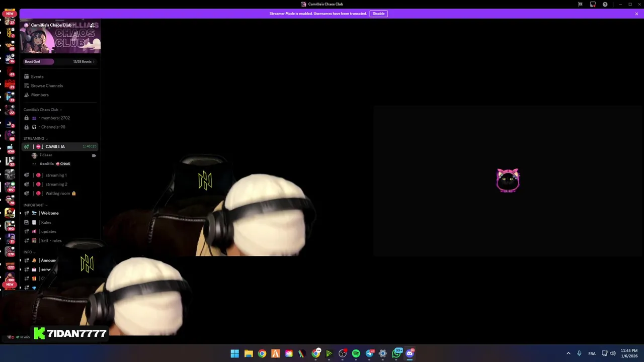Click the video camera icon beside 7idaaan

point(94,155)
